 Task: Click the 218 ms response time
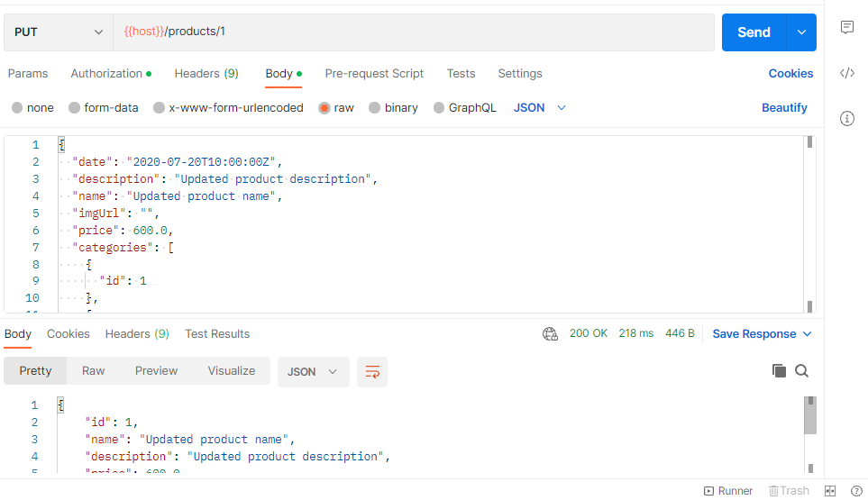tap(636, 333)
